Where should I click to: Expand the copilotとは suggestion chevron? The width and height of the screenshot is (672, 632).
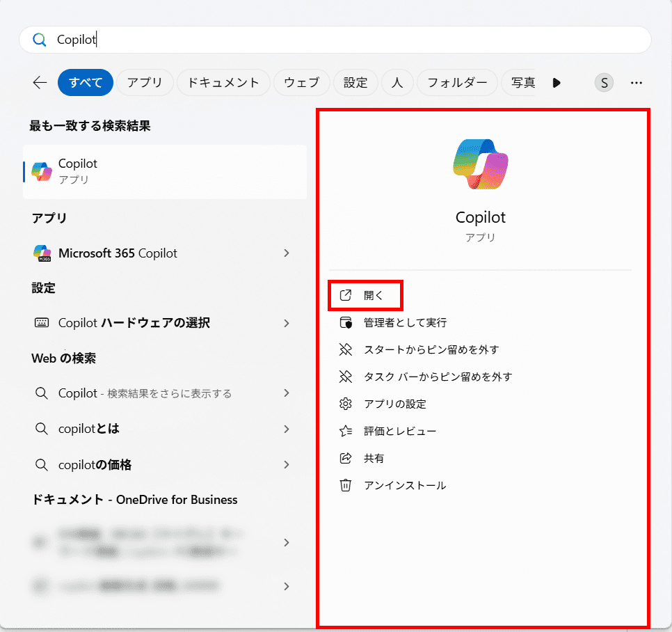(287, 429)
